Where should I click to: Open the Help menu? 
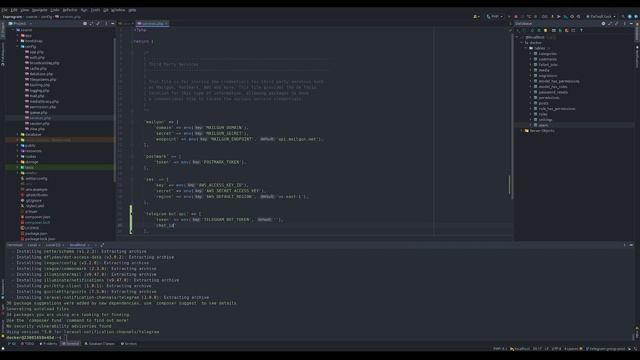[132, 10]
